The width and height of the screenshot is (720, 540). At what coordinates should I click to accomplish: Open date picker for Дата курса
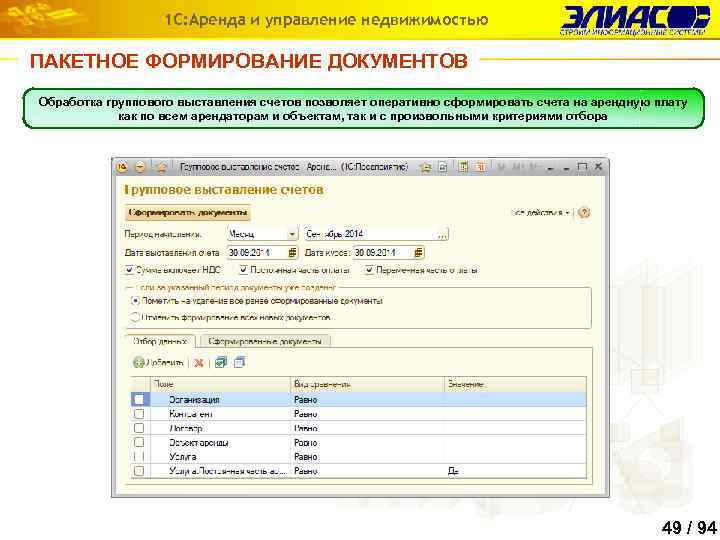[x=418, y=253]
